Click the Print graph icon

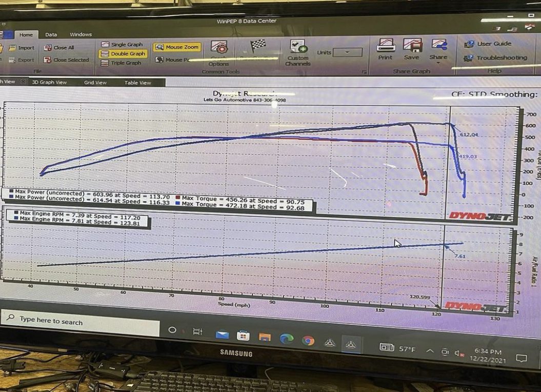click(x=386, y=46)
